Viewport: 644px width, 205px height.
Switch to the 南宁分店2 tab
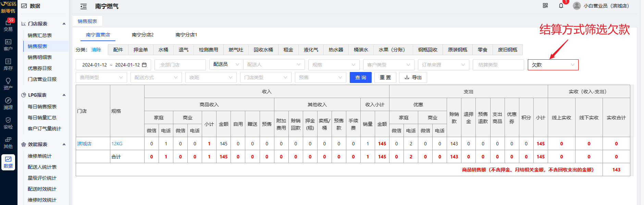click(143, 35)
